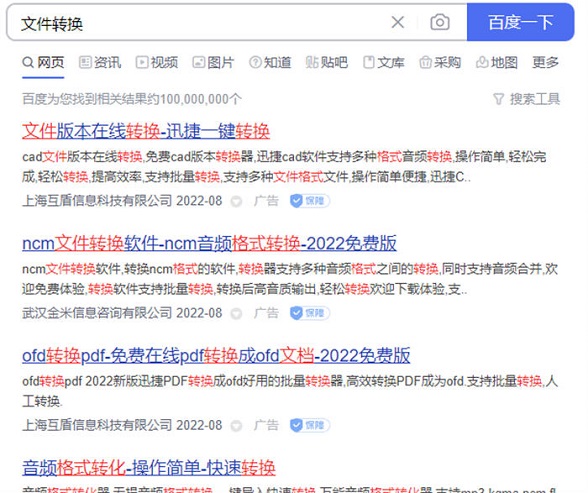588x493 pixels.
Task: Open image search via camera icon
Action: (x=440, y=22)
